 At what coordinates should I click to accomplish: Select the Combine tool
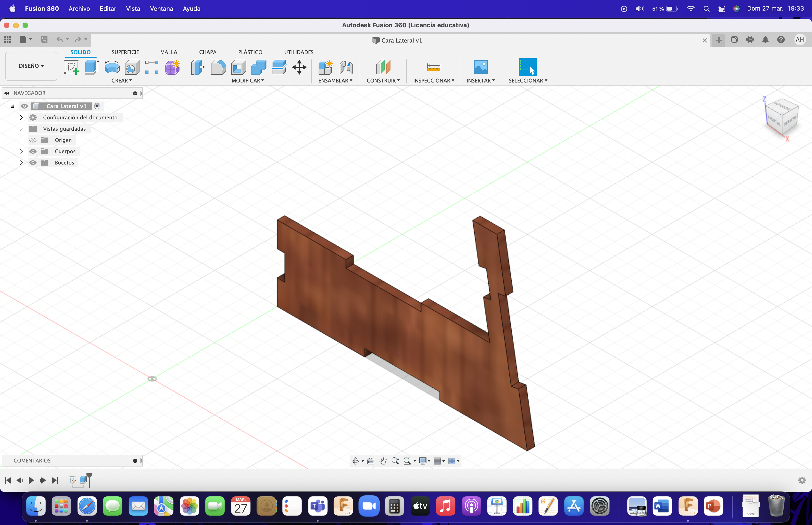(259, 67)
